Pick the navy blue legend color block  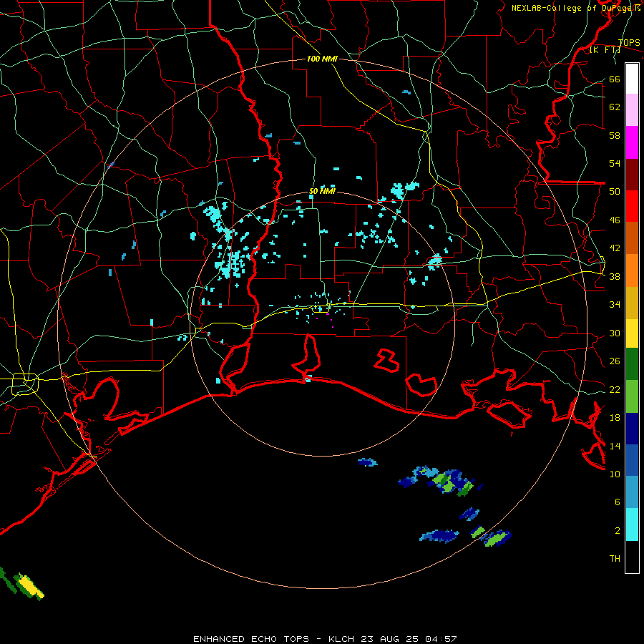coord(632,429)
